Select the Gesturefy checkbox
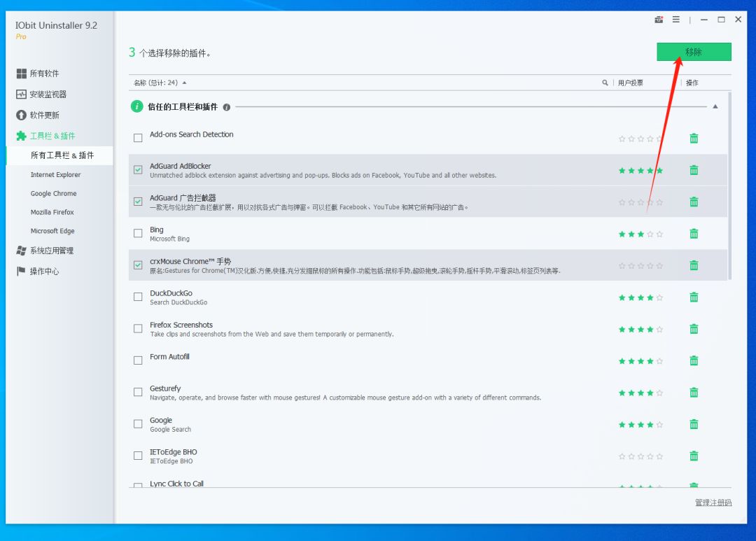Screen dimensions: 756x541 click(x=138, y=393)
